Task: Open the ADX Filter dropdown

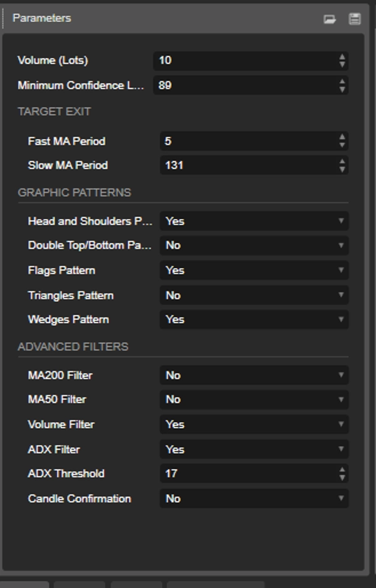Action: [254, 449]
